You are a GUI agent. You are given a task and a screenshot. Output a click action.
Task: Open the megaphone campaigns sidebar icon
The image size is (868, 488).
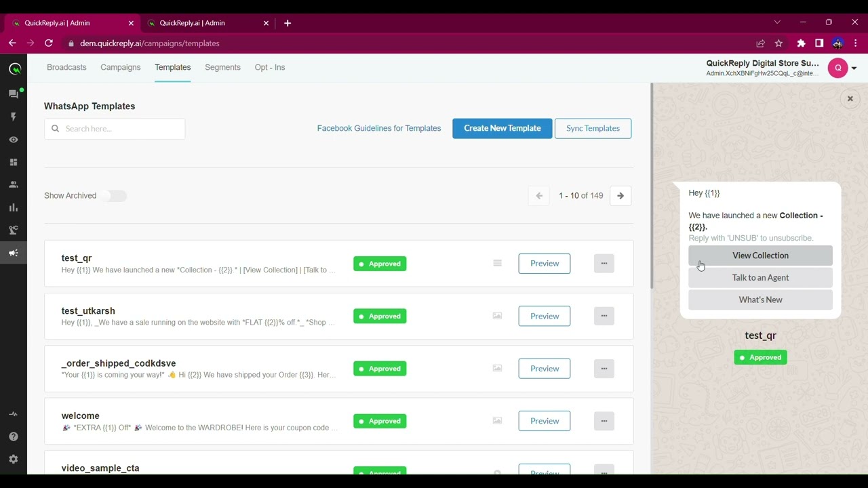click(x=14, y=253)
